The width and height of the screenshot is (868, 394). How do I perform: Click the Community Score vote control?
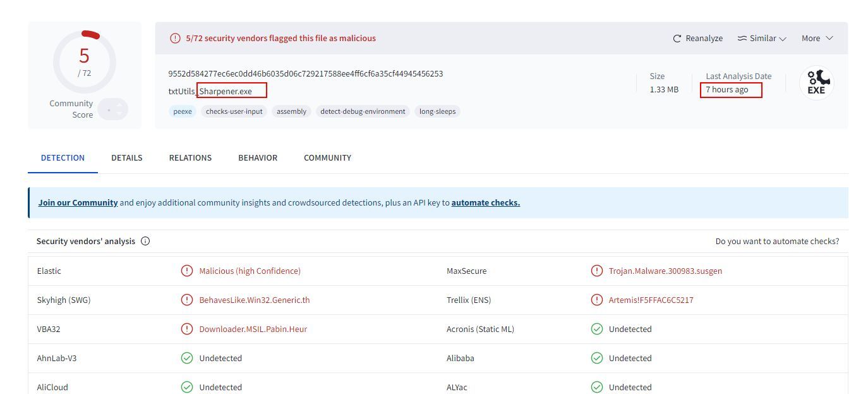113,110
